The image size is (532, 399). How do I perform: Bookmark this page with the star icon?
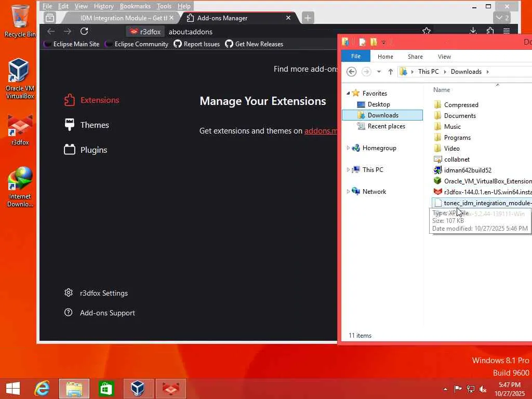click(427, 31)
